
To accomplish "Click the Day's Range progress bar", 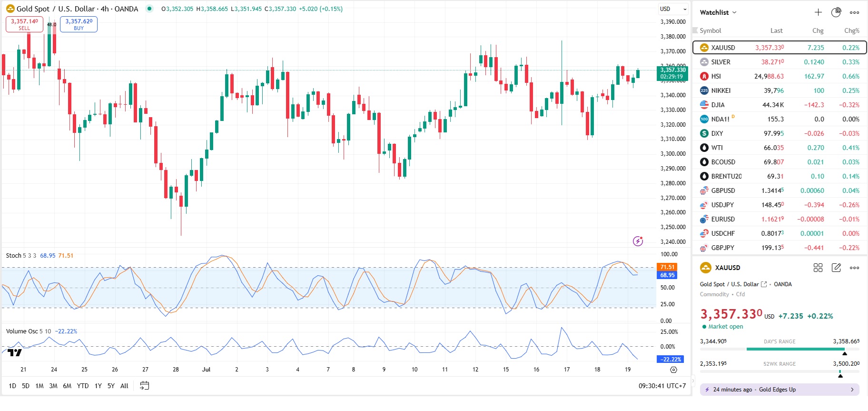I will coord(795,349).
